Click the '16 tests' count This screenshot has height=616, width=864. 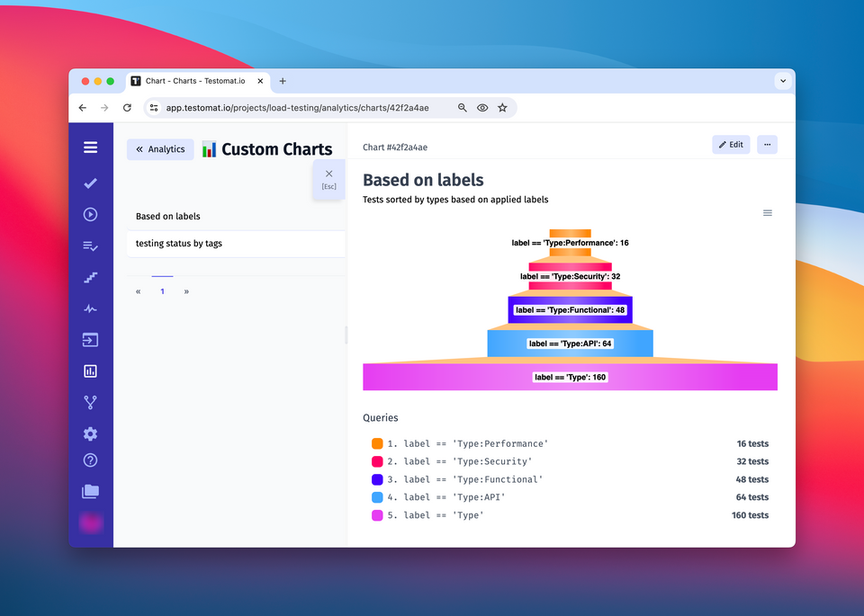click(752, 443)
